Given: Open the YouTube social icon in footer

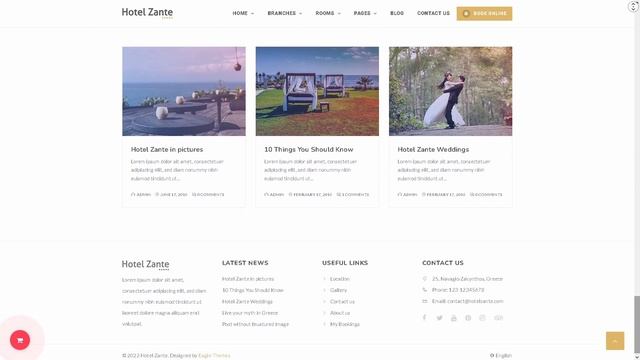Looking at the screenshot, I should (453, 318).
